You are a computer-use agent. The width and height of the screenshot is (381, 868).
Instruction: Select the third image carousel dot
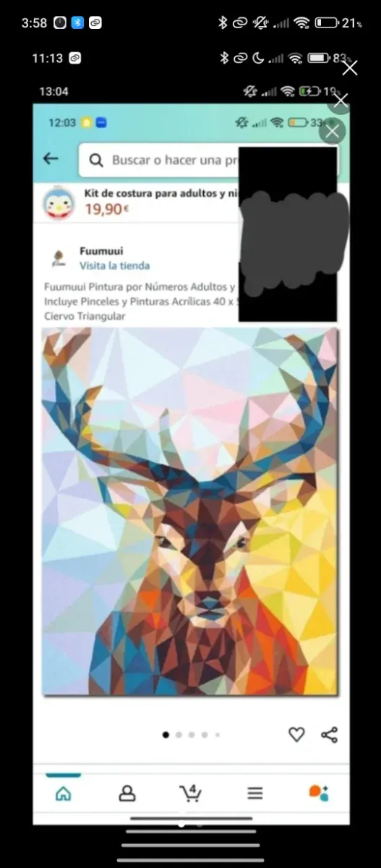pos(192,735)
